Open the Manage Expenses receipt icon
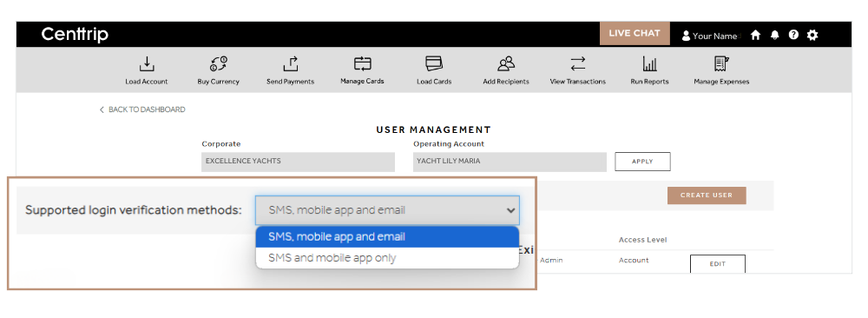This screenshot has width=868, height=318. 720,63
